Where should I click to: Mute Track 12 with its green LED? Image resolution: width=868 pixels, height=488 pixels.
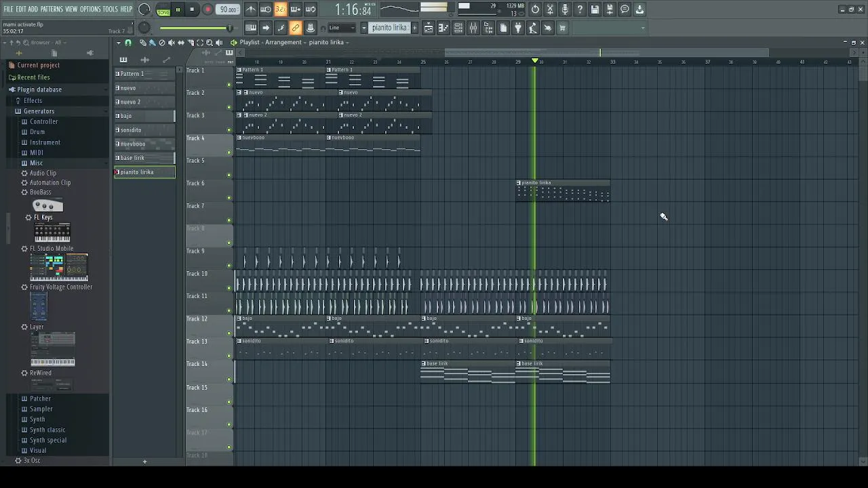click(x=229, y=333)
